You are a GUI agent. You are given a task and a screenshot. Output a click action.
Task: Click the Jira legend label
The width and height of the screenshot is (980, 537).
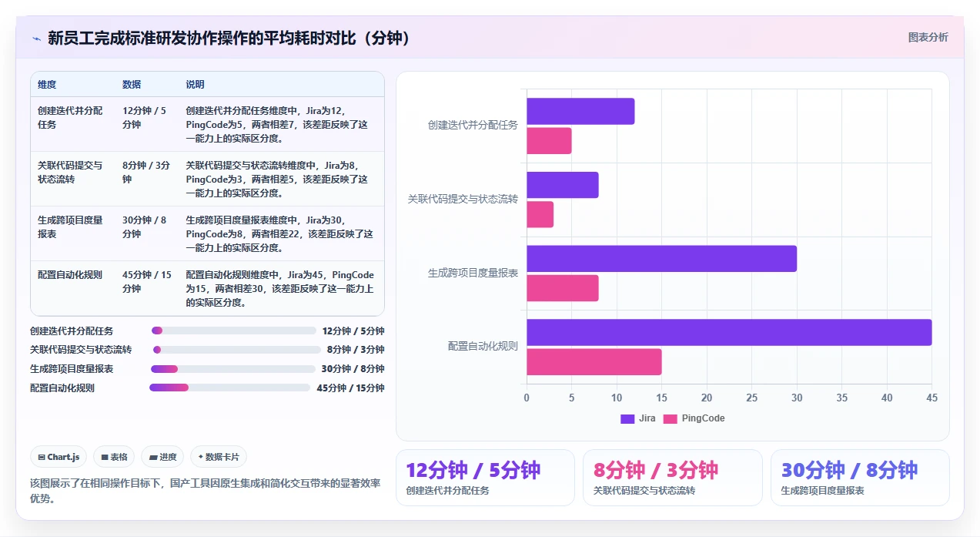[647, 418]
